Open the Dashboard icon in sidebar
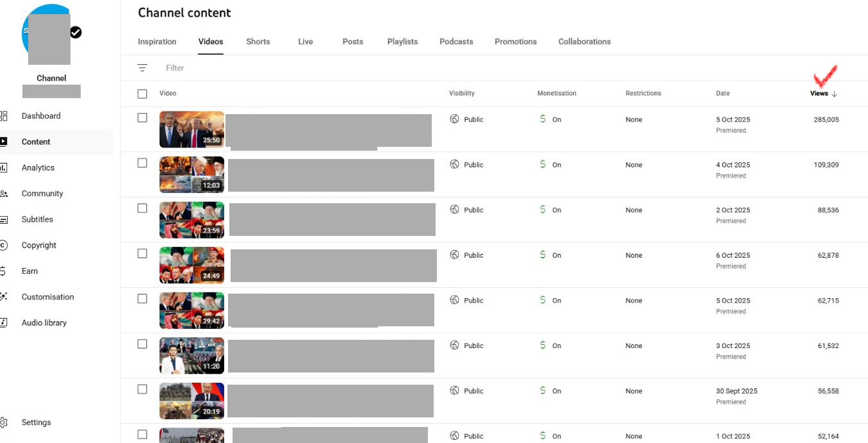This screenshot has width=868, height=443. pos(4,116)
